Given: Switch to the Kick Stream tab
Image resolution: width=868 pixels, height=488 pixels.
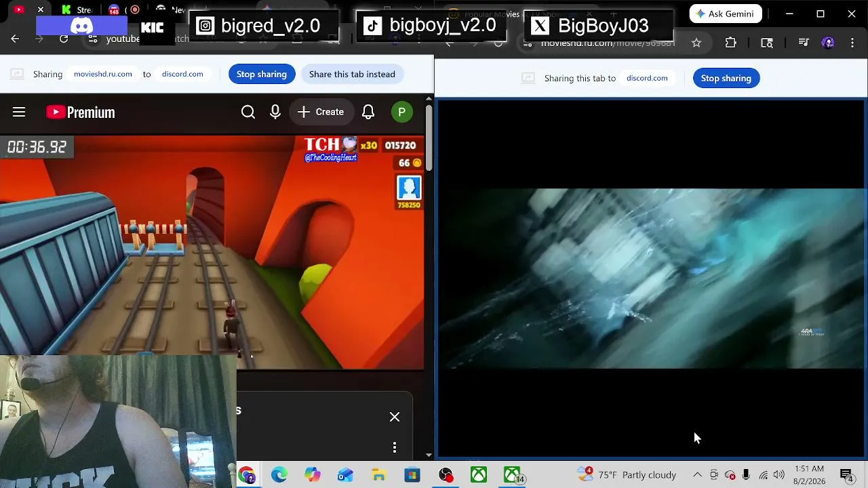Looking at the screenshot, I should tap(76, 9).
